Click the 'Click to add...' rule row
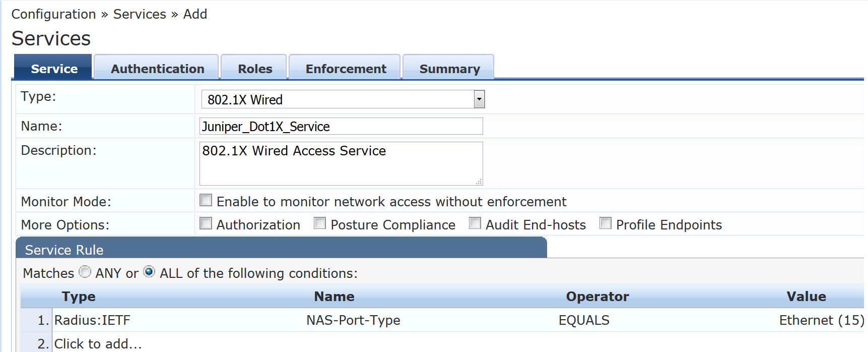Screen dimensions: 868x352 coord(98,344)
